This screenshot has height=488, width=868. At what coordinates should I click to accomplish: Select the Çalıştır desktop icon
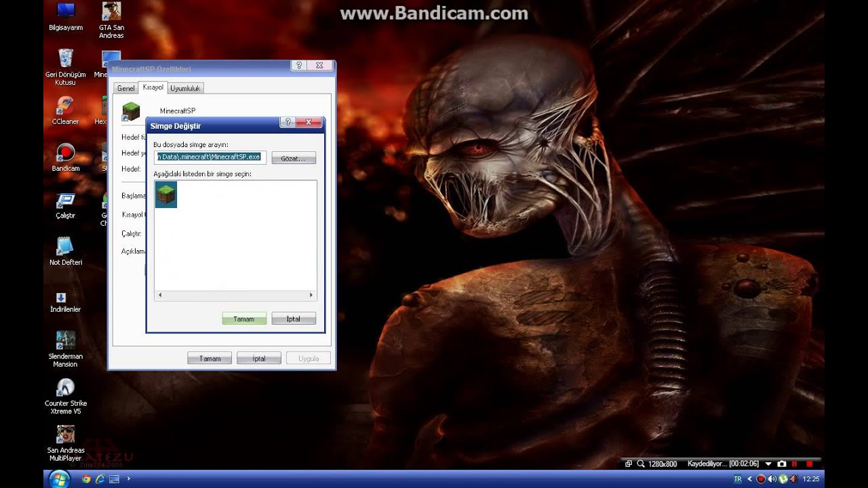(66, 205)
